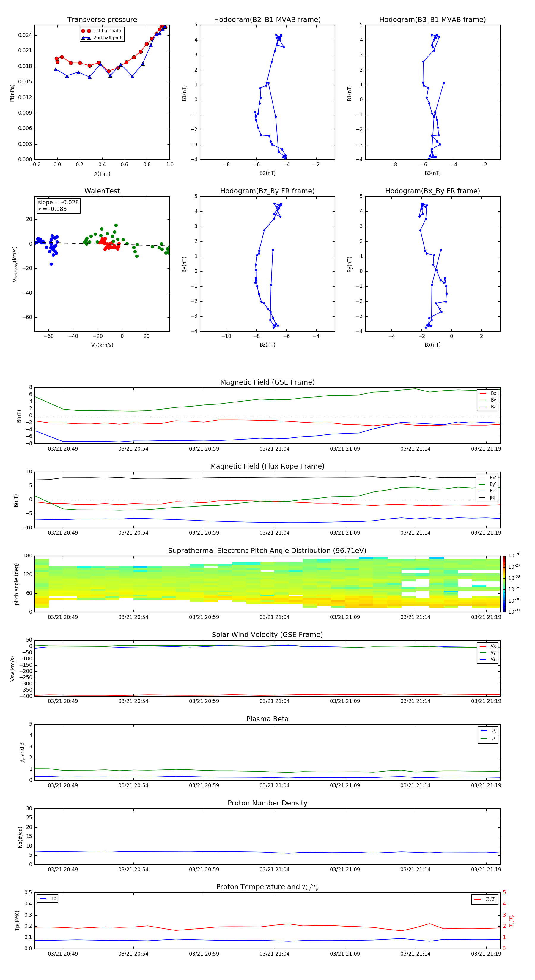Screen dimensions: 535x980
Task: Click the 'Vsw(km/s)' axis label
Action: coord(12,668)
